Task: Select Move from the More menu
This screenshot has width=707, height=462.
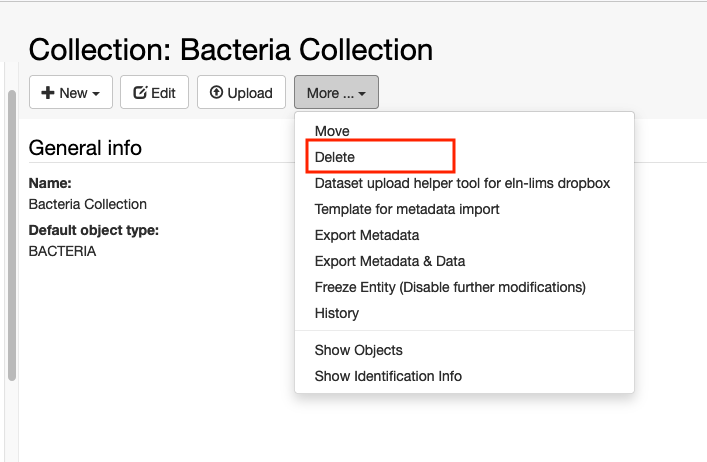Action: [332, 131]
